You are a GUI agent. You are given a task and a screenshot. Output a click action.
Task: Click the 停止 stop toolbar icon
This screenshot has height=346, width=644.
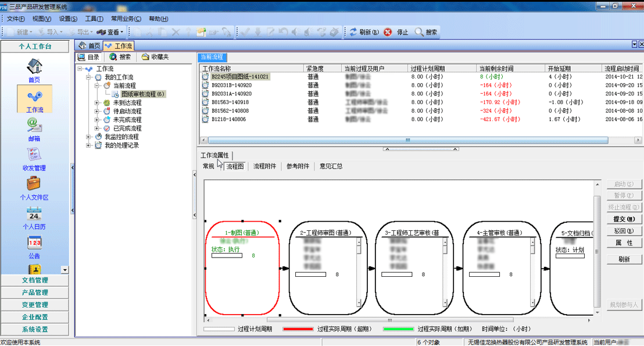pyautogui.click(x=388, y=32)
